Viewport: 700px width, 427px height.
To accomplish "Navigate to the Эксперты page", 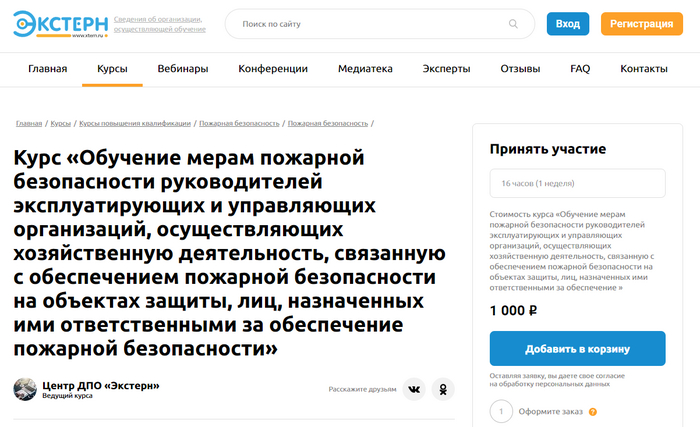I will (x=446, y=69).
